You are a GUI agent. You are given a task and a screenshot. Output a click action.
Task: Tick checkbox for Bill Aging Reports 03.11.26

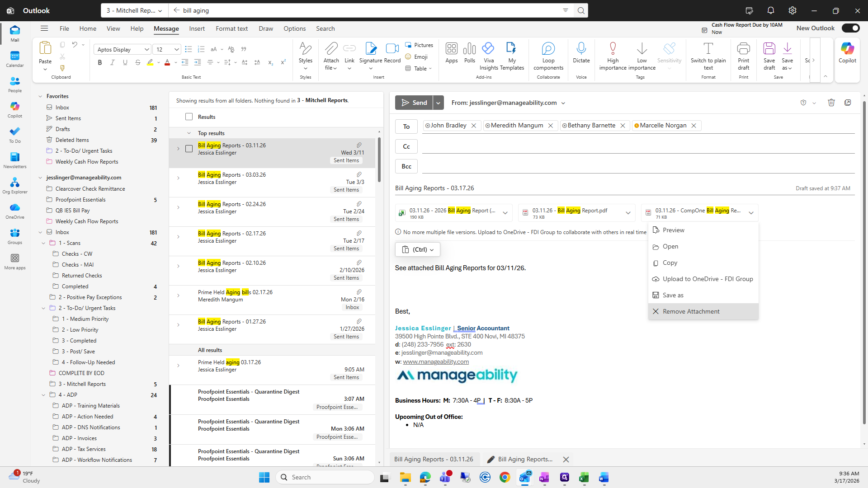coord(189,149)
